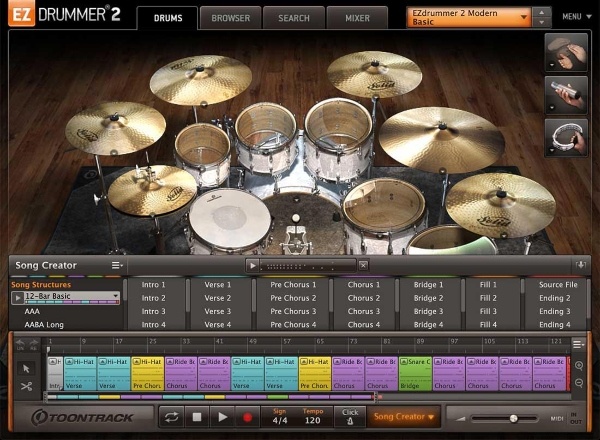This screenshot has height=440, width=600.
Task: Select the arrow pointer tool
Action: click(x=26, y=368)
